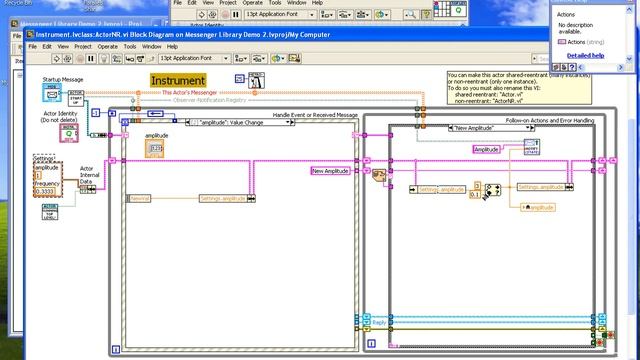Click the Context Help question mark button
The height and width of the screenshot is (360, 640).
572,67
